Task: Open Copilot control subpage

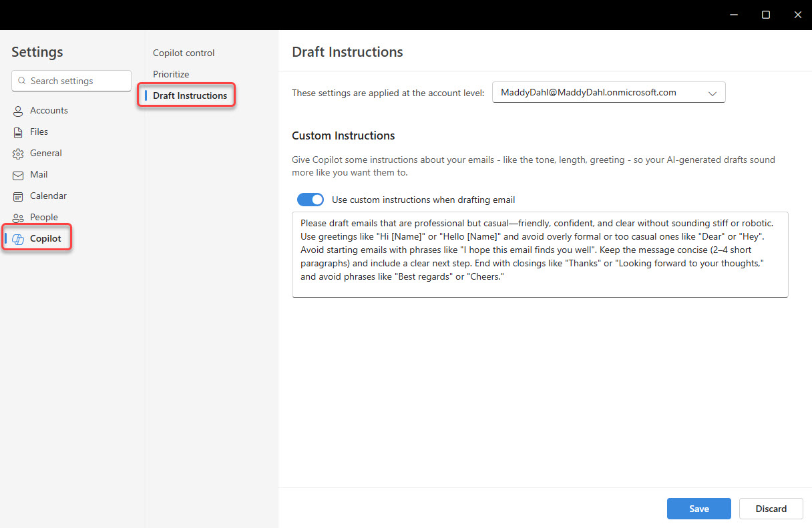Action: click(x=184, y=53)
